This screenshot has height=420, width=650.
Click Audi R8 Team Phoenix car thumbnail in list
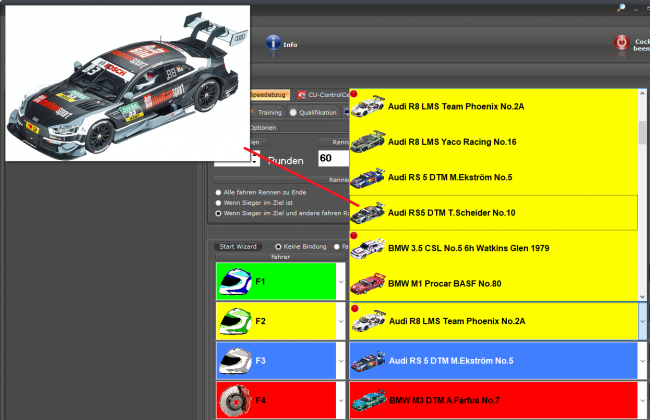(368, 106)
